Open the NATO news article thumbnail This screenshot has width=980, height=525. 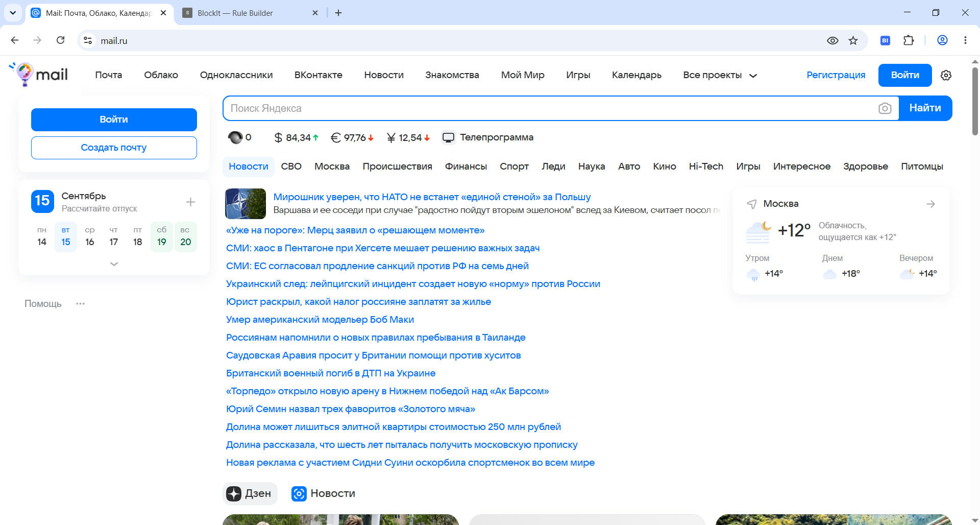point(246,204)
